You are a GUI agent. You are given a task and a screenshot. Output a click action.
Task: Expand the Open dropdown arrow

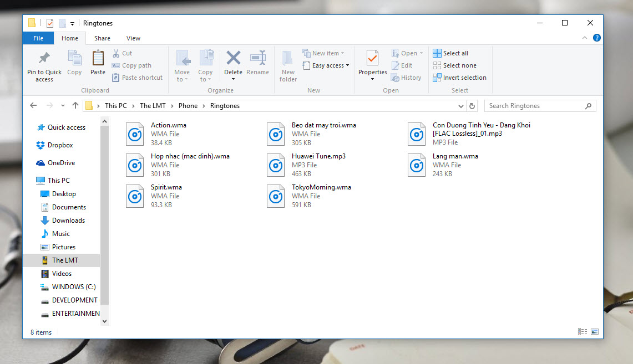421,53
